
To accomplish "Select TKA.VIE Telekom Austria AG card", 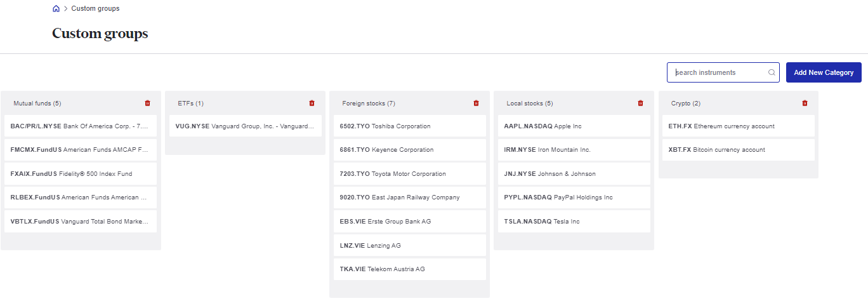I will pos(410,269).
